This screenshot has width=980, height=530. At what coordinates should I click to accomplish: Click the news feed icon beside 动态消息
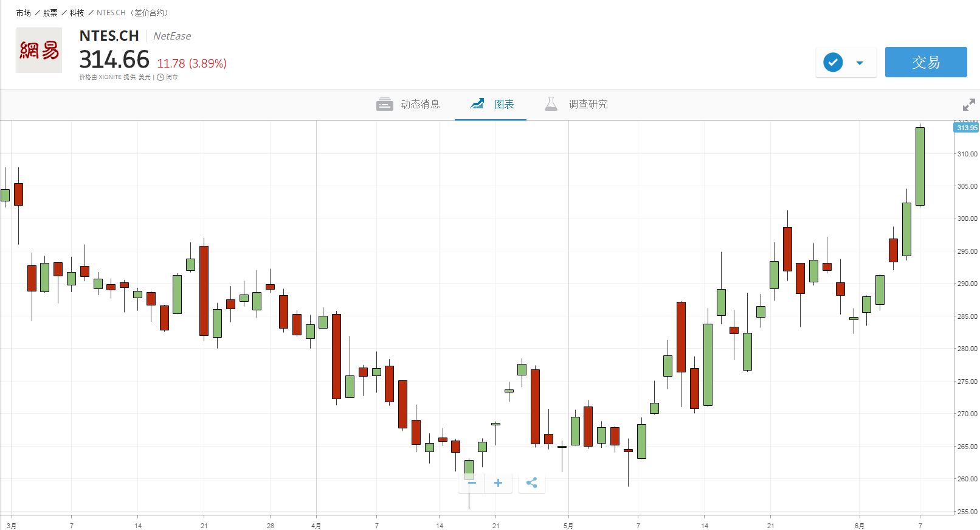coord(384,104)
